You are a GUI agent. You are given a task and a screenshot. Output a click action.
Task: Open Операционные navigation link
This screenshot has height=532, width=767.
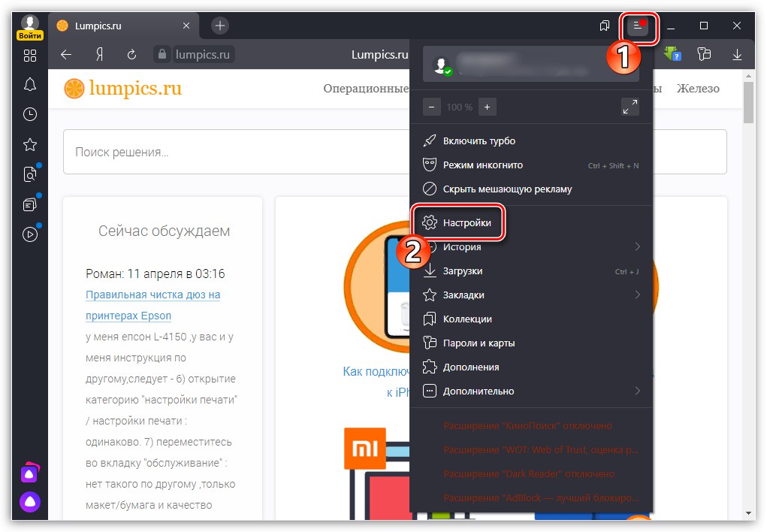(366, 89)
